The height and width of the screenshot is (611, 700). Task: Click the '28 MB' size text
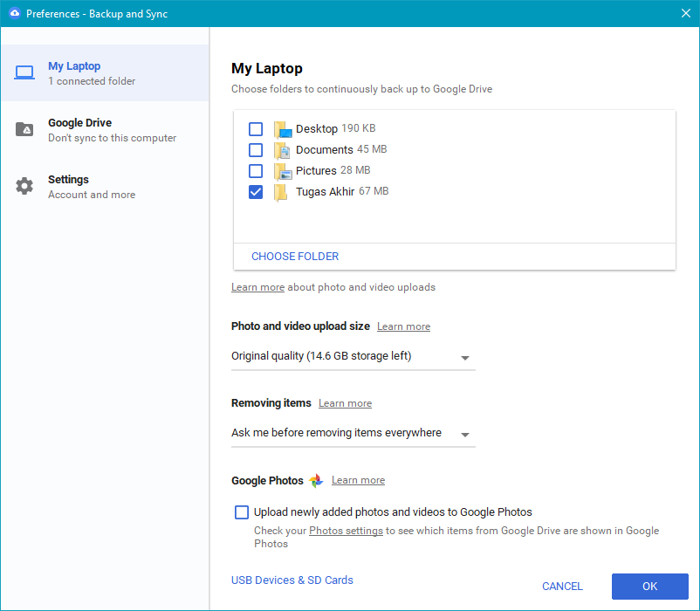355,170
